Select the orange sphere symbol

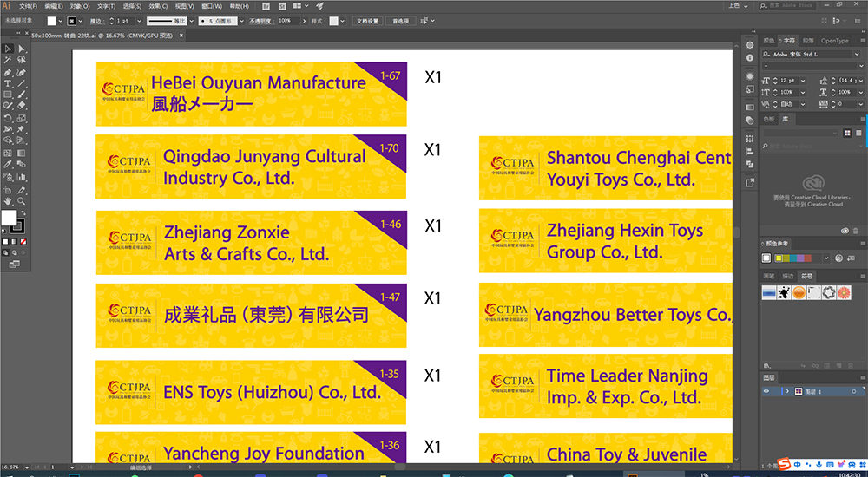(x=799, y=293)
